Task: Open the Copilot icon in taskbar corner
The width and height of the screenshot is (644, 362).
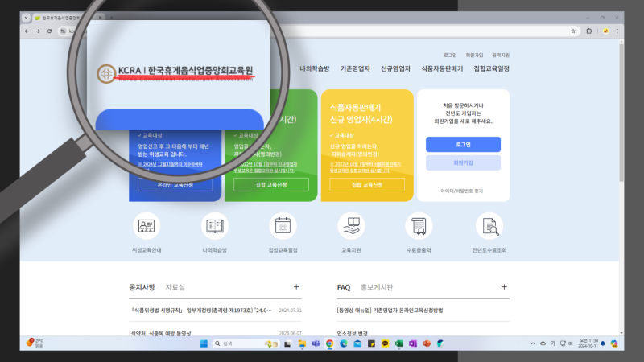Action: click(x=614, y=343)
